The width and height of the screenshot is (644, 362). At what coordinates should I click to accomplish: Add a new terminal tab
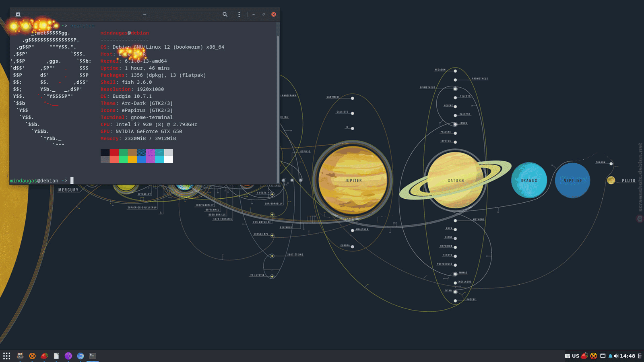pos(18,14)
